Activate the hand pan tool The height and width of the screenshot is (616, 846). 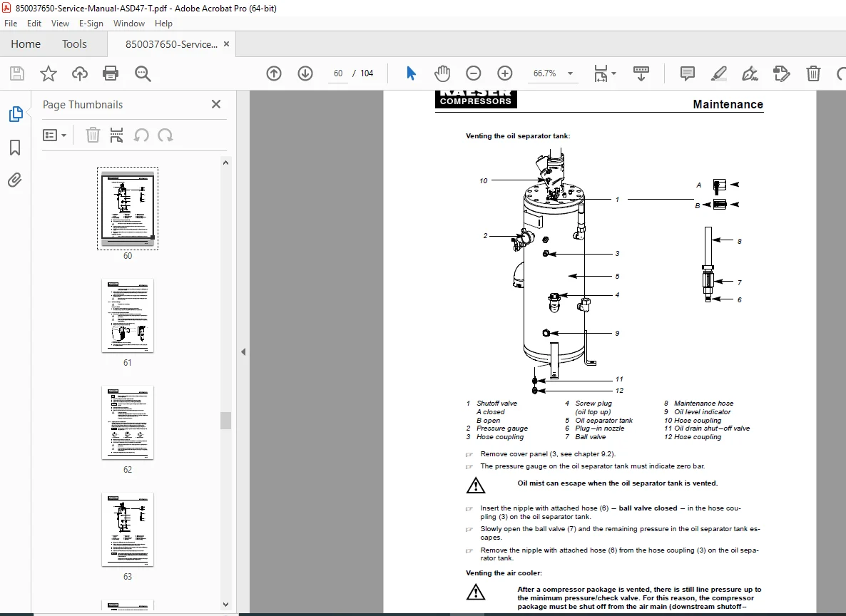point(442,73)
